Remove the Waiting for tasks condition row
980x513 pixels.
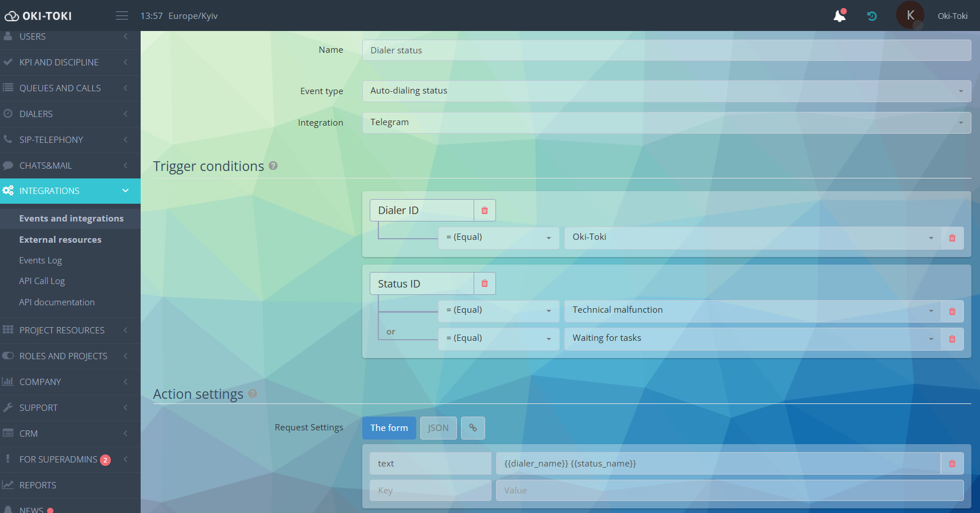pyautogui.click(x=952, y=339)
